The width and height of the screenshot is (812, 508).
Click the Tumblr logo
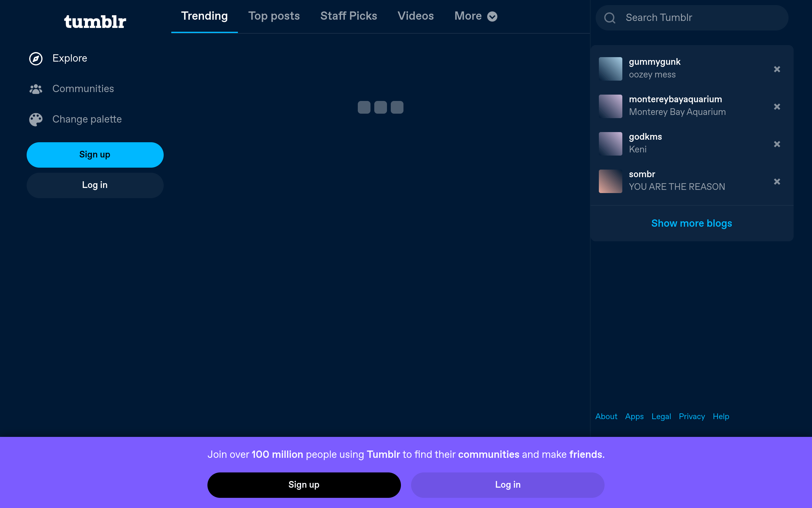click(x=95, y=22)
